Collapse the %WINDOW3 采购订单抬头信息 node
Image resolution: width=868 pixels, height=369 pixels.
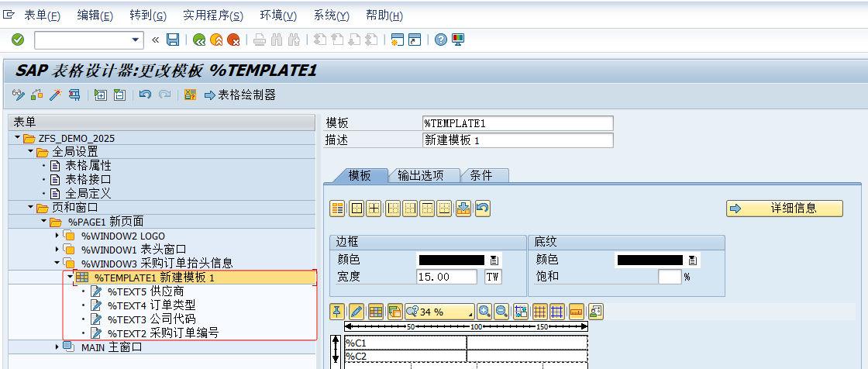point(57,263)
